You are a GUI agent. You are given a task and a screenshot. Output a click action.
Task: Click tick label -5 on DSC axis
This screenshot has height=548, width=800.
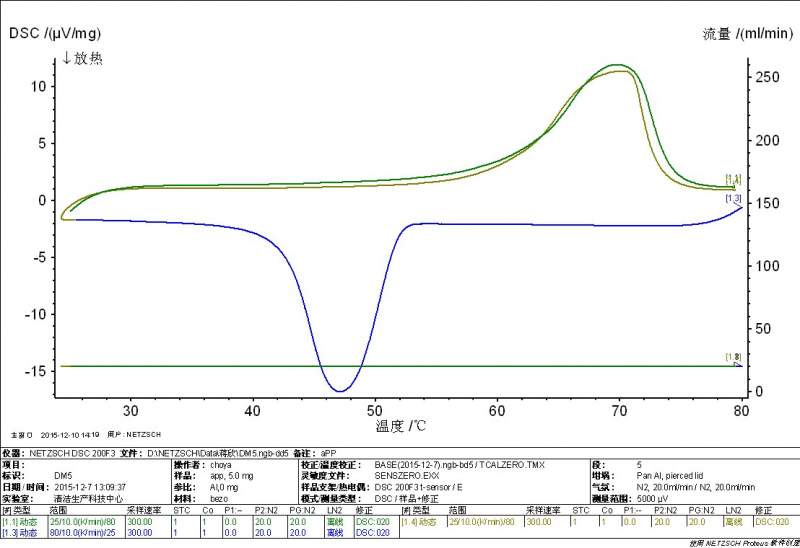pyautogui.click(x=39, y=257)
